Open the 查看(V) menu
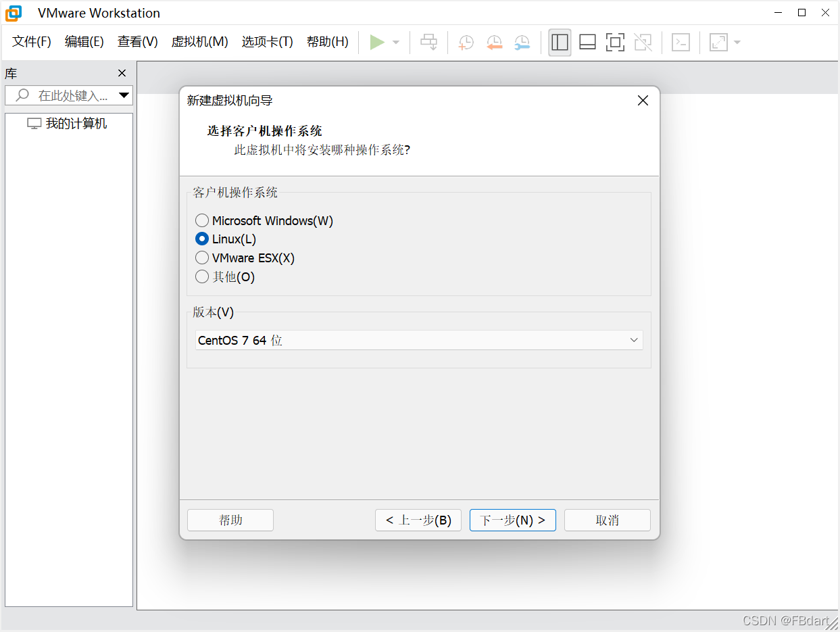 138,42
